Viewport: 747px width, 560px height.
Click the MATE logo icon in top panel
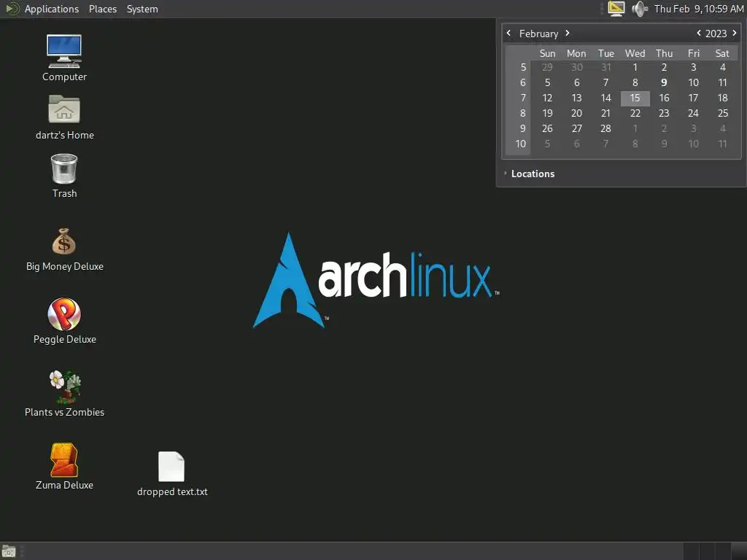[12, 9]
